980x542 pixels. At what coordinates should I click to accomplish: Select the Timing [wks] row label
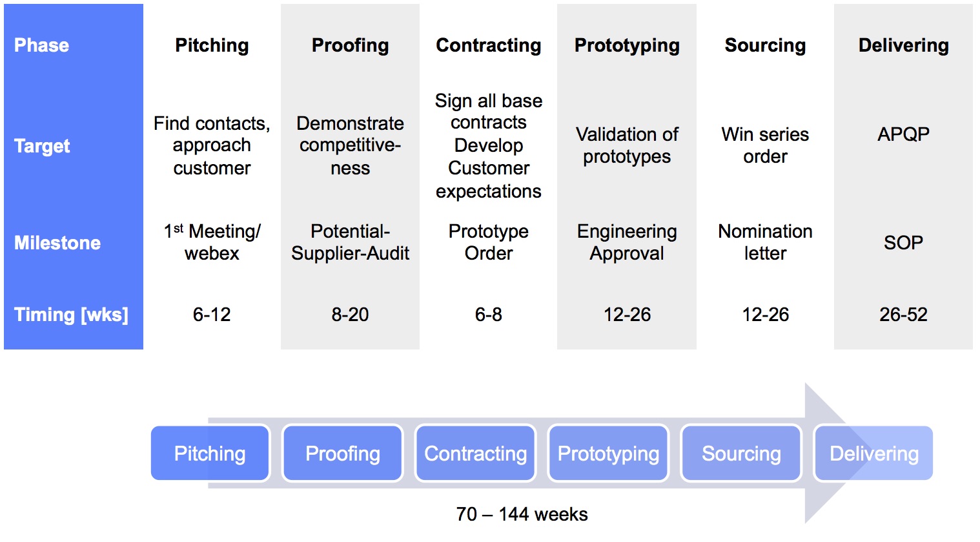click(71, 315)
